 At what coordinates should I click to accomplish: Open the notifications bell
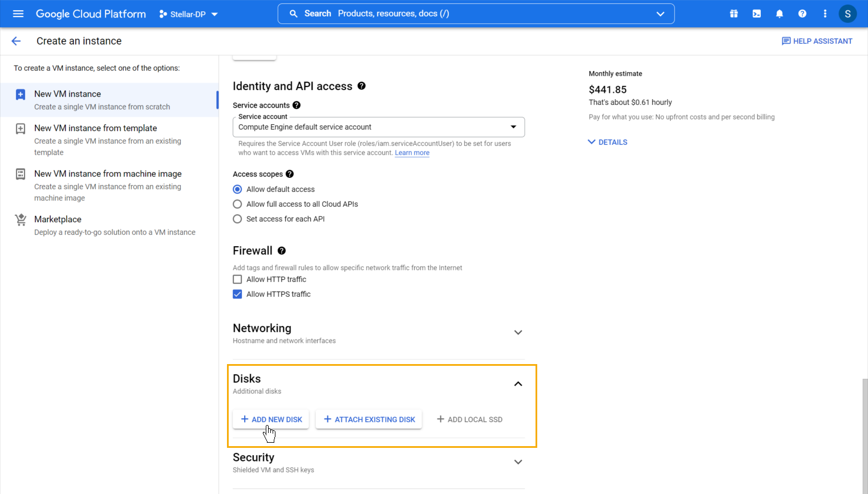(x=780, y=14)
